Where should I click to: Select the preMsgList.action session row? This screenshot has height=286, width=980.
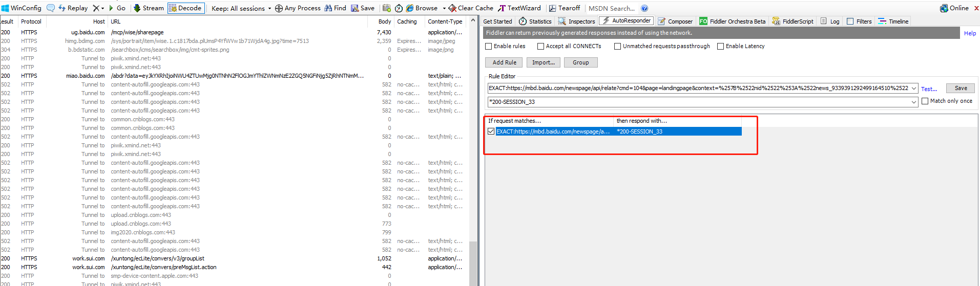click(x=234, y=267)
